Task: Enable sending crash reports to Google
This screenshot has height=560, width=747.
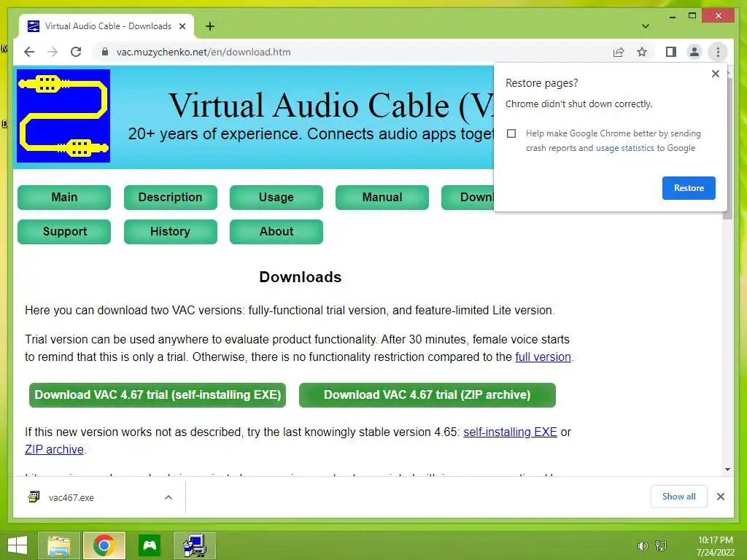Action: 511,133
